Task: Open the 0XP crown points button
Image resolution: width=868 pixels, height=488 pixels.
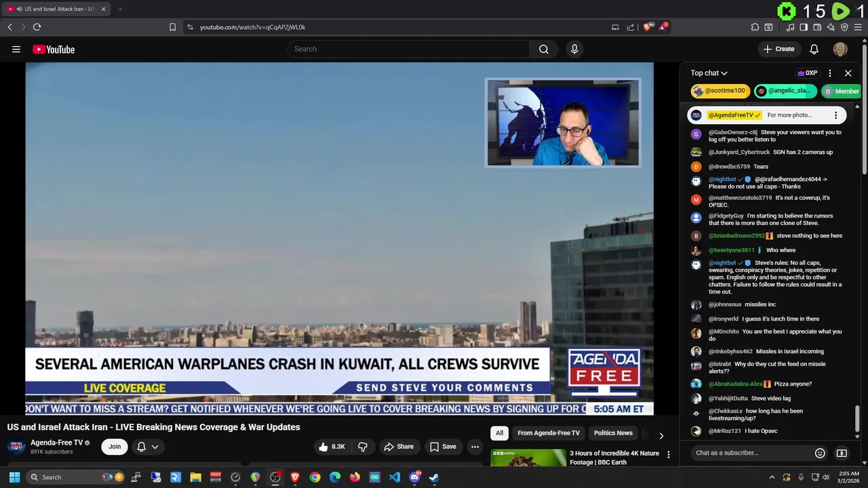Action: [807, 73]
